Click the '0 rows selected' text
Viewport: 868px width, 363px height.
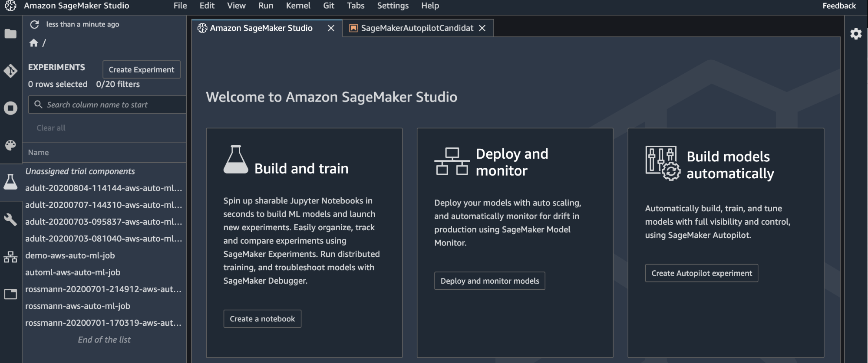pos(58,84)
